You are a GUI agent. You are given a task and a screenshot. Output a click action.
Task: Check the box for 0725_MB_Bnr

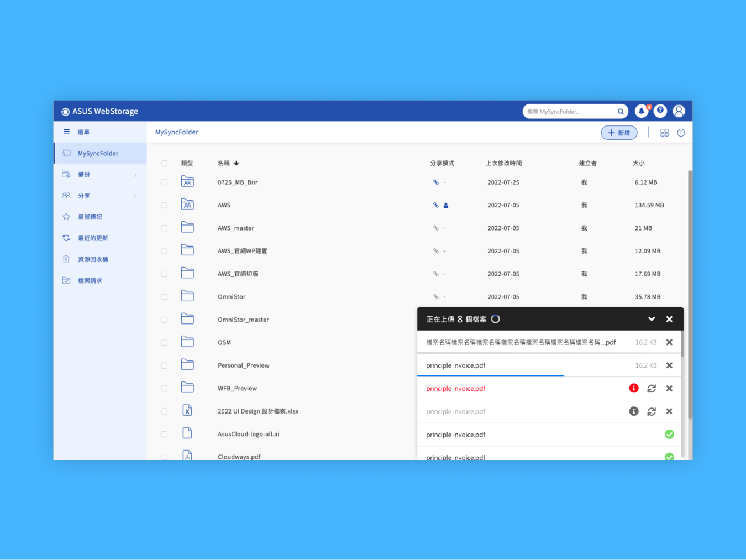point(164,182)
